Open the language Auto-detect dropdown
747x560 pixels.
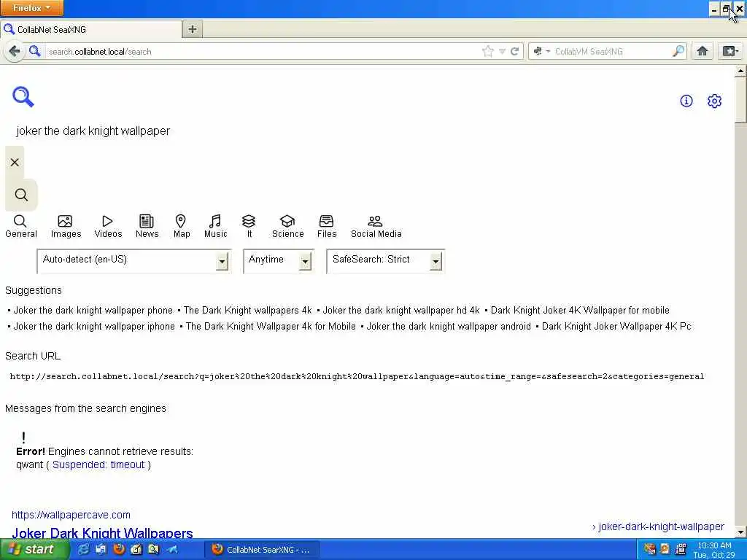134,261
